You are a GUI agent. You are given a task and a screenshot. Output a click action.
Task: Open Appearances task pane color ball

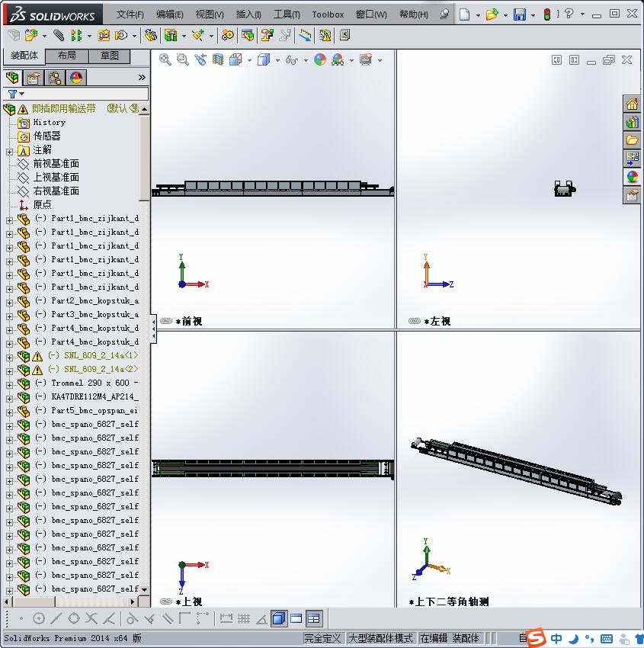point(632,176)
